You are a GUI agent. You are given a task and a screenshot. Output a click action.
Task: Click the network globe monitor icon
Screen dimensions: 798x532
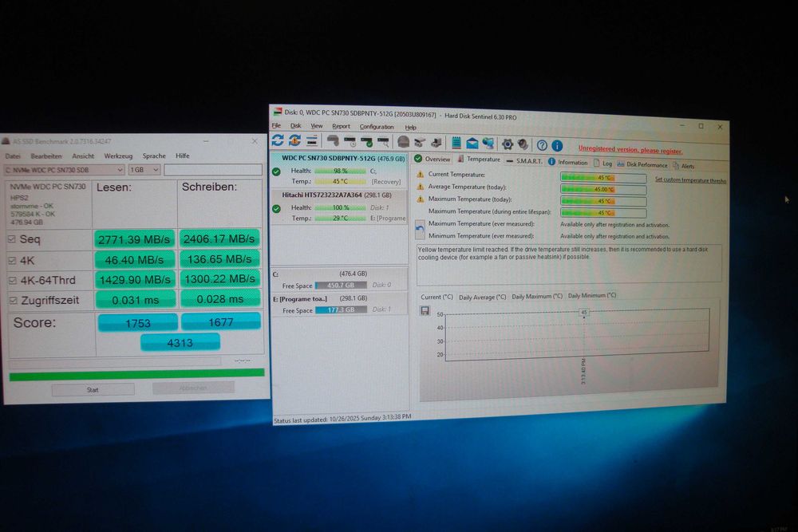coord(488,144)
